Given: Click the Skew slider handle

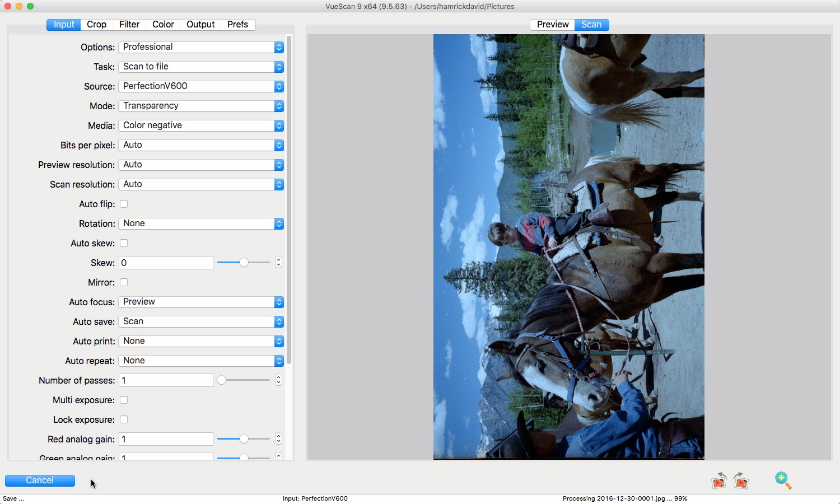Looking at the screenshot, I should (x=244, y=263).
